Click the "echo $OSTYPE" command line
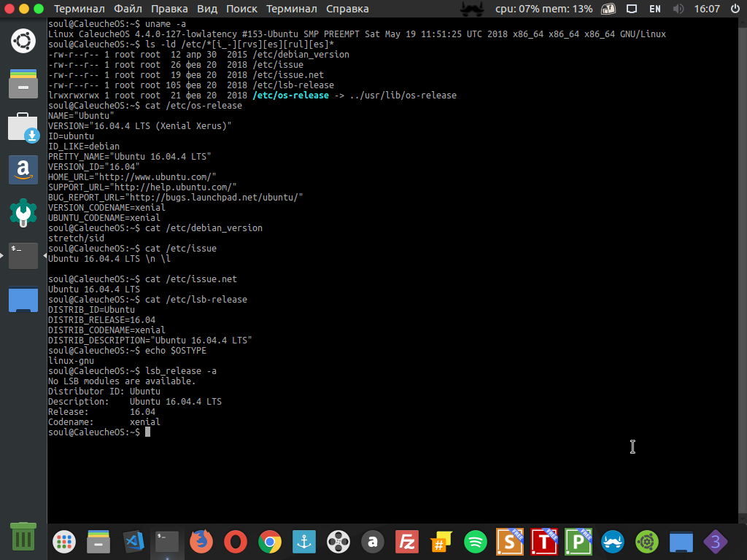Viewport: 747px width, 560px height. tap(127, 351)
